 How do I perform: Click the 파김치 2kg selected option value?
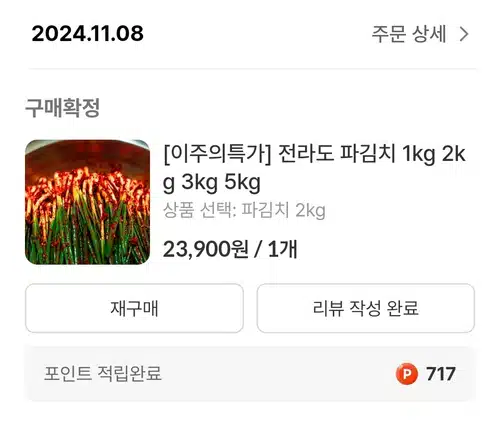pos(283,211)
